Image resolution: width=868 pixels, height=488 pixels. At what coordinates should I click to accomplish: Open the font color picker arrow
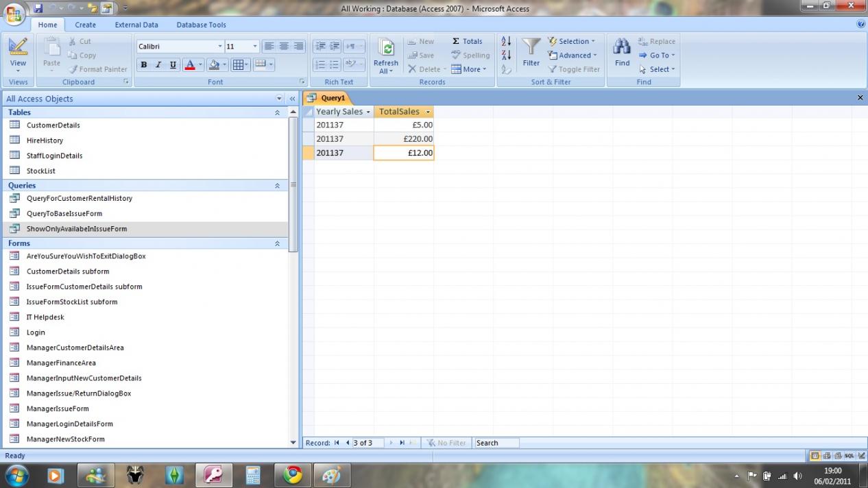click(x=200, y=65)
